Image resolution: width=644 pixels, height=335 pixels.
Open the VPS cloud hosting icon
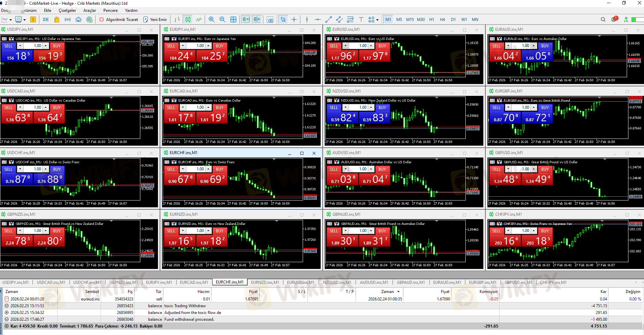tap(78, 20)
